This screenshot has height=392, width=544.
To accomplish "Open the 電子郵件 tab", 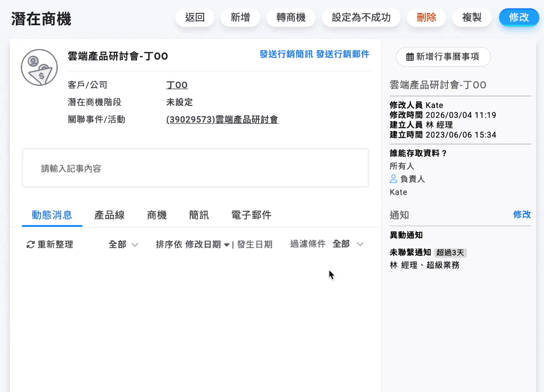I will point(251,215).
